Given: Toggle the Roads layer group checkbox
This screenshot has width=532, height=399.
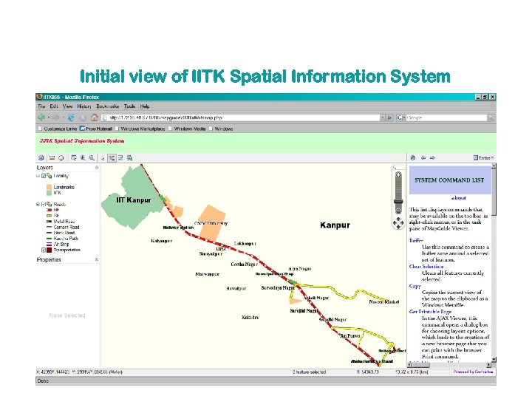Looking at the screenshot, I should coord(44,204).
